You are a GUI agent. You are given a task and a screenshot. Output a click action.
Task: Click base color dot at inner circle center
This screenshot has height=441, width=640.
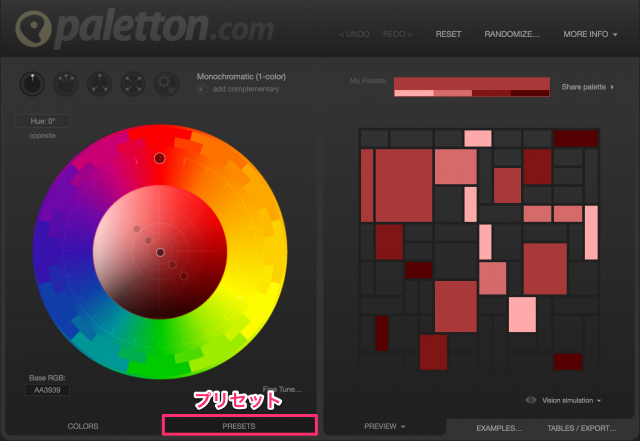tap(160, 252)
